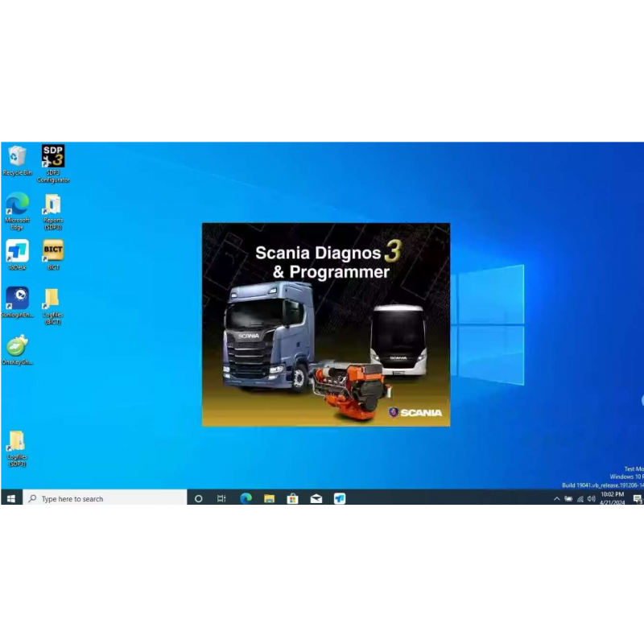Click the Windows Start button
Image resolution: width=644 pixels, height=644 pixels.
pos(11,499)
